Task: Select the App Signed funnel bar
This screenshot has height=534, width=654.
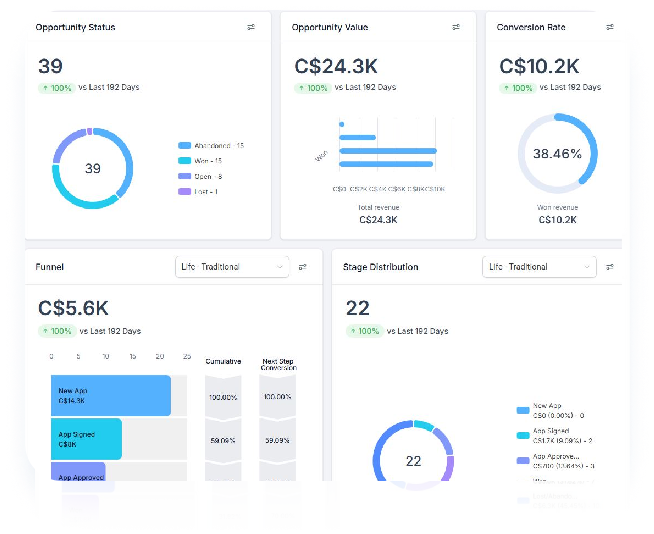Action: coord(86,439)
